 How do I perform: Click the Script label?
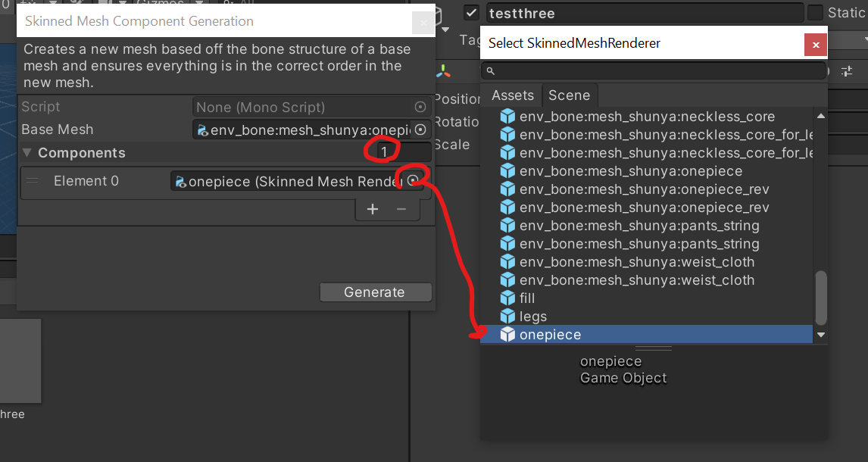[x=40, y=107]
